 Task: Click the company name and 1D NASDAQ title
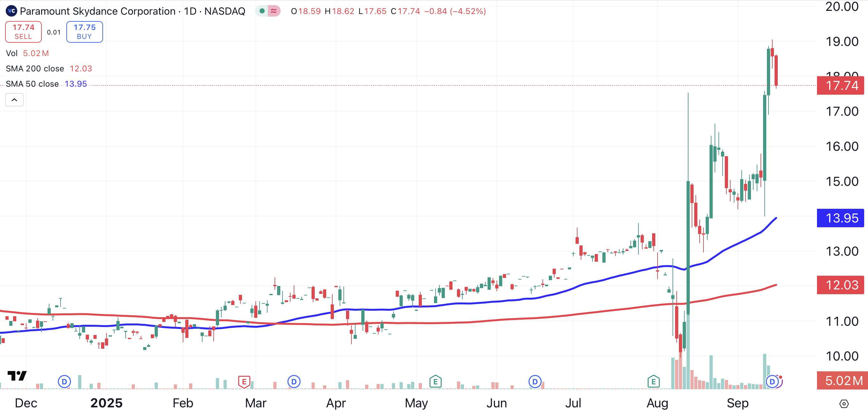coord(132,11)
